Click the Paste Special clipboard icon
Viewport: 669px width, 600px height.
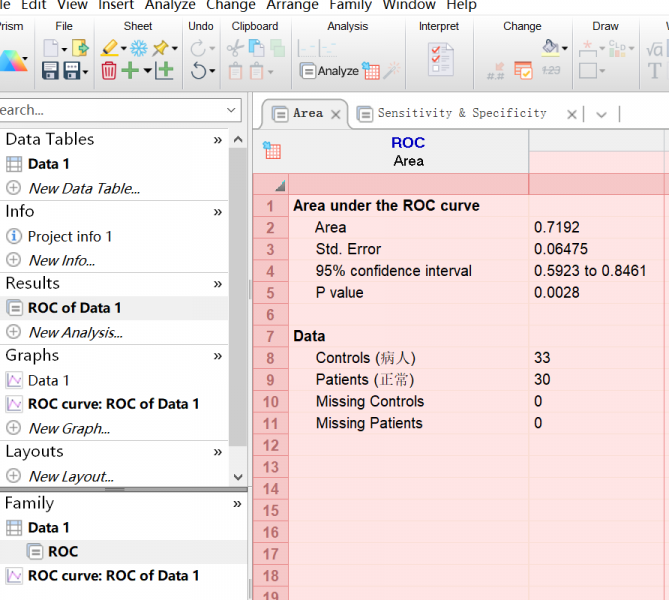coord(256,71)
